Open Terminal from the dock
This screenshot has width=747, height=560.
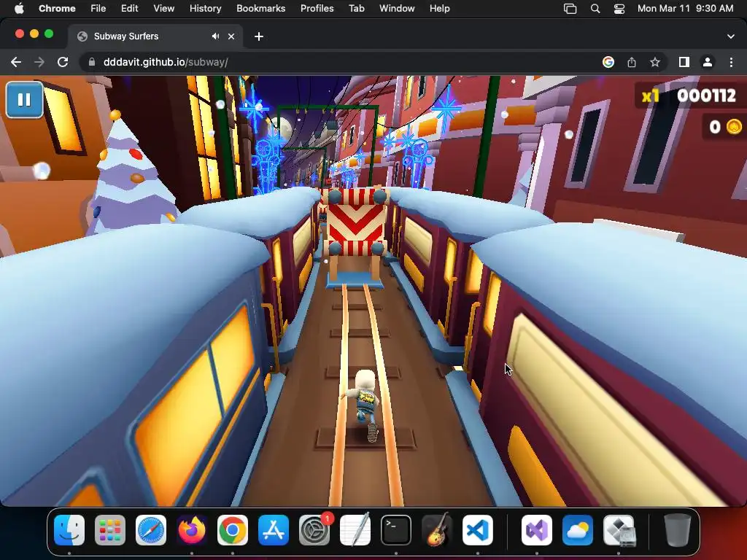[396, 530]
